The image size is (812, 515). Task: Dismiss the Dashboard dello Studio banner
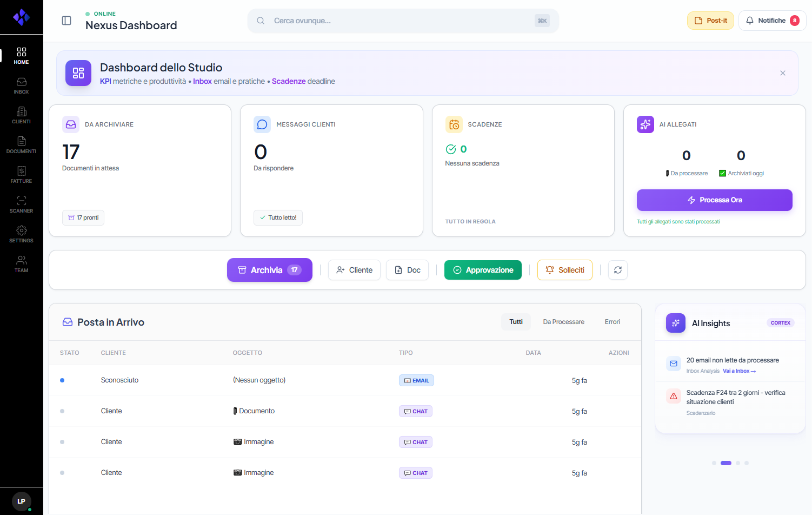point(782,72)
